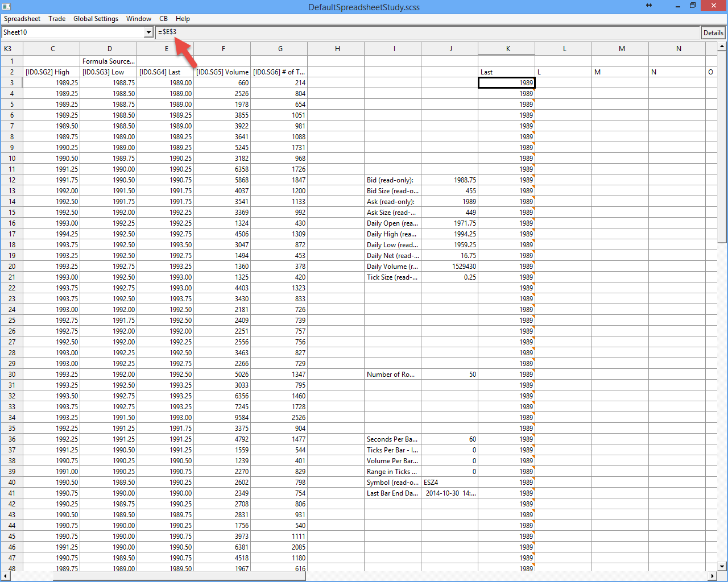Click the vertical scrollbar thumb
The image size is (728, 582).
pyautogui.click(x=722, y=147)
